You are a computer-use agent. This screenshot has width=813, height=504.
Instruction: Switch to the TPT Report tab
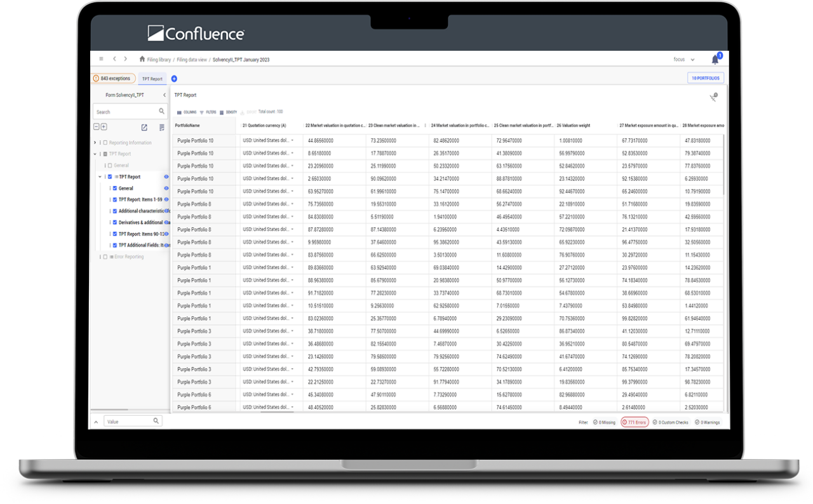152,79
